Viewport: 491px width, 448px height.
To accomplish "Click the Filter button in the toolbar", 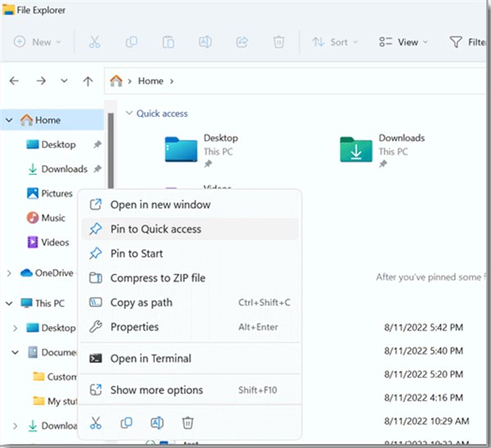I will 468,42.
